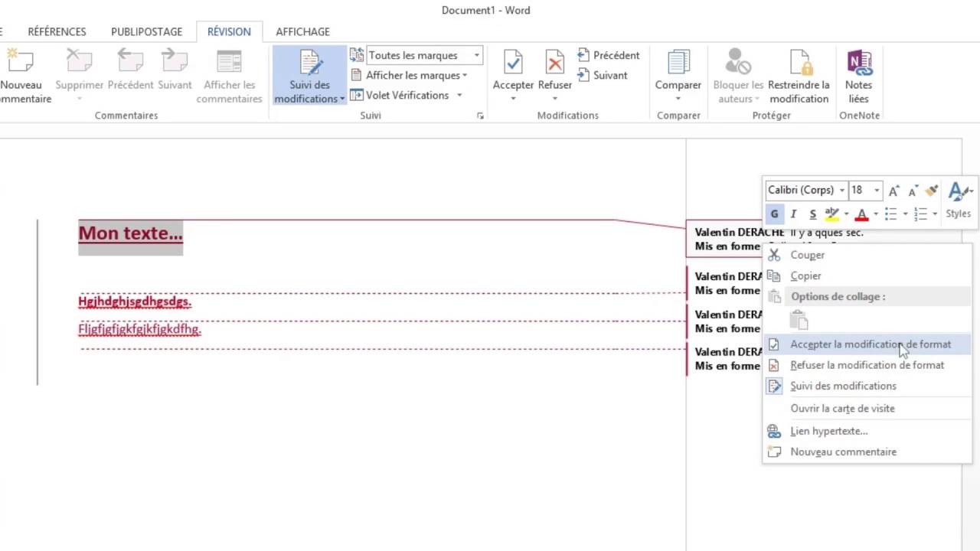Open Volet Vérifications dropdown arrow
Screen dimensions: 980x551
point(459,95)
